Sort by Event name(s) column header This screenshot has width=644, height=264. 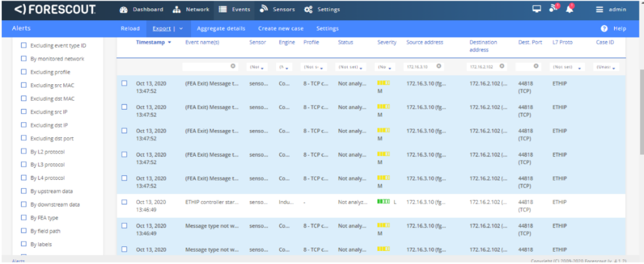tap(202, 42)
